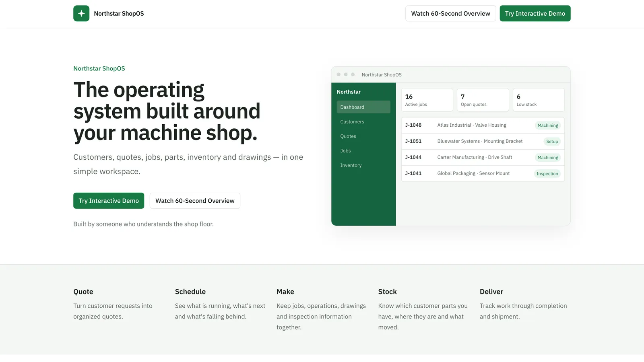
Task: Click the Stock feature heading
Action: 387,292
